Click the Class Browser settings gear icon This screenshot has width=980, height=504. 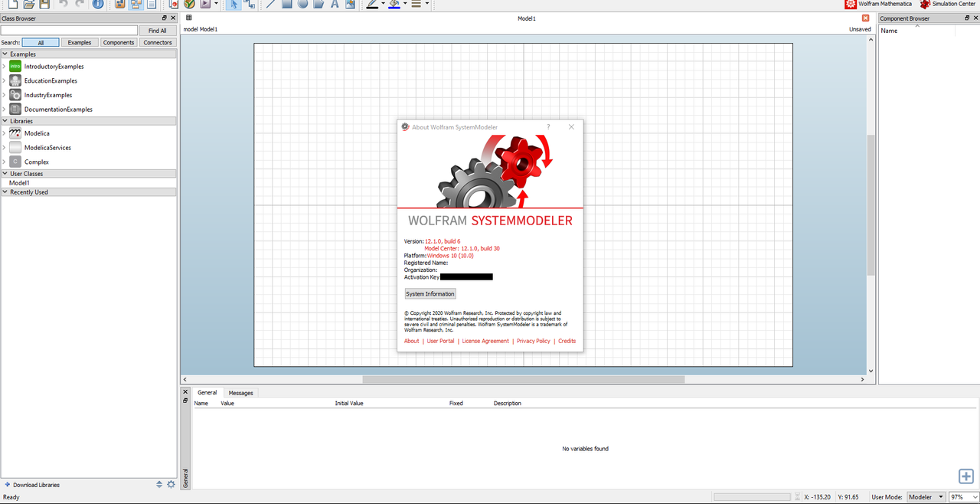(171, 484)
